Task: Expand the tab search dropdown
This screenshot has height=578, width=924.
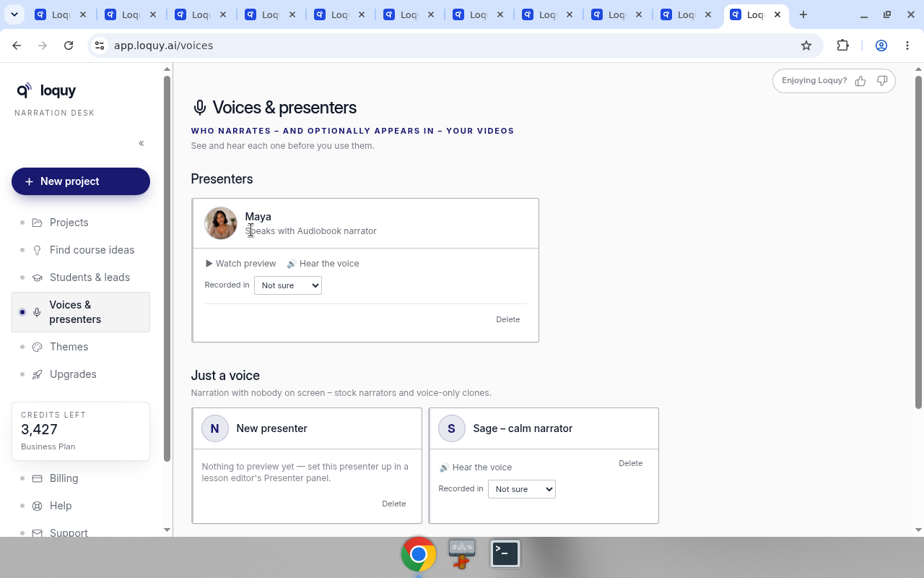Action: click(x=14, y=14)
